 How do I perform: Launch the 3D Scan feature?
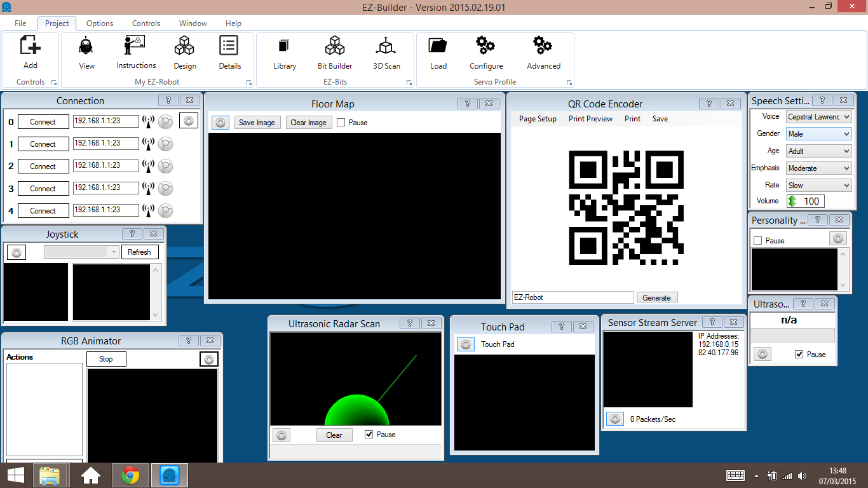coord(386,52)
